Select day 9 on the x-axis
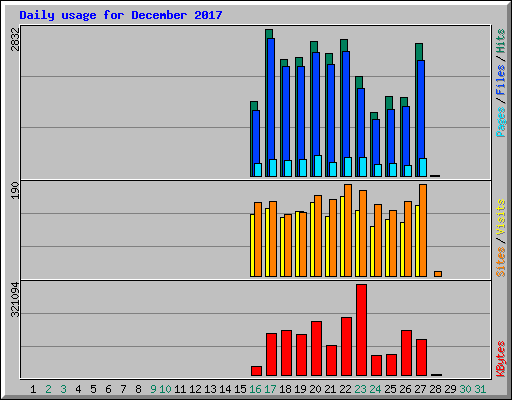This screenshot has height=400, width=512. coord(153,389)
